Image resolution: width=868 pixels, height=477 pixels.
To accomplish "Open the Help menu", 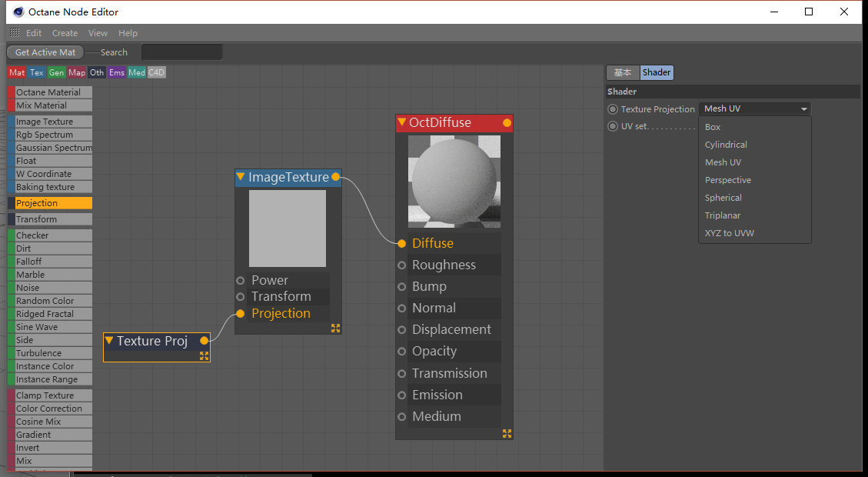I will 128,33.
